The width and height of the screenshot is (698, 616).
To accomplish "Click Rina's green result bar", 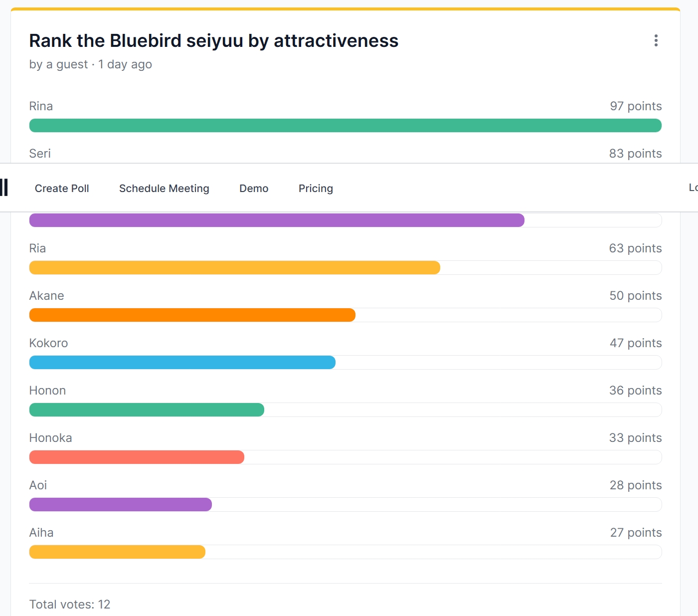I will pyautogui.click(x=345, y=126).
